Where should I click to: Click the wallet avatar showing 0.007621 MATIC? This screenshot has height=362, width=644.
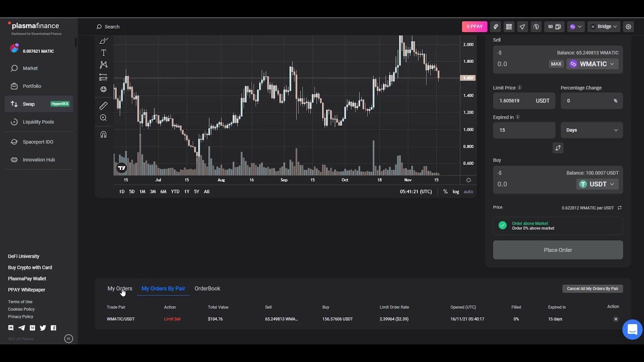15,48
